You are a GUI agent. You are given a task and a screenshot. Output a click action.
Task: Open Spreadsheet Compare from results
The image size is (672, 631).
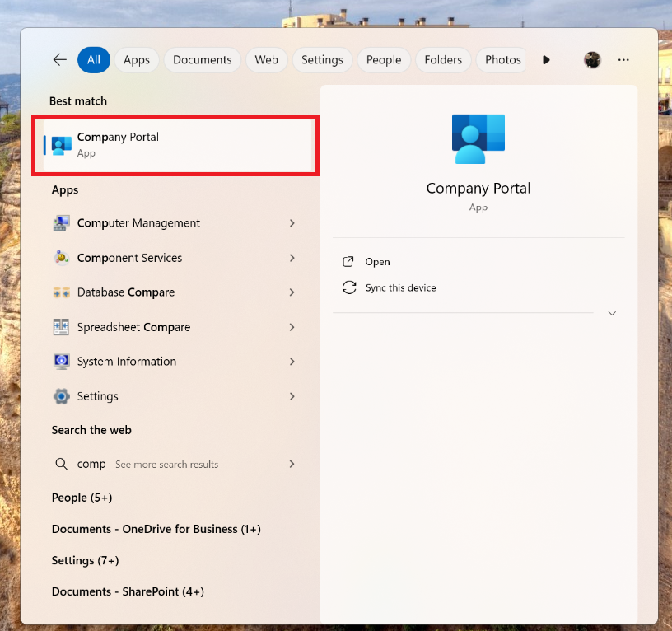[133, 327]
